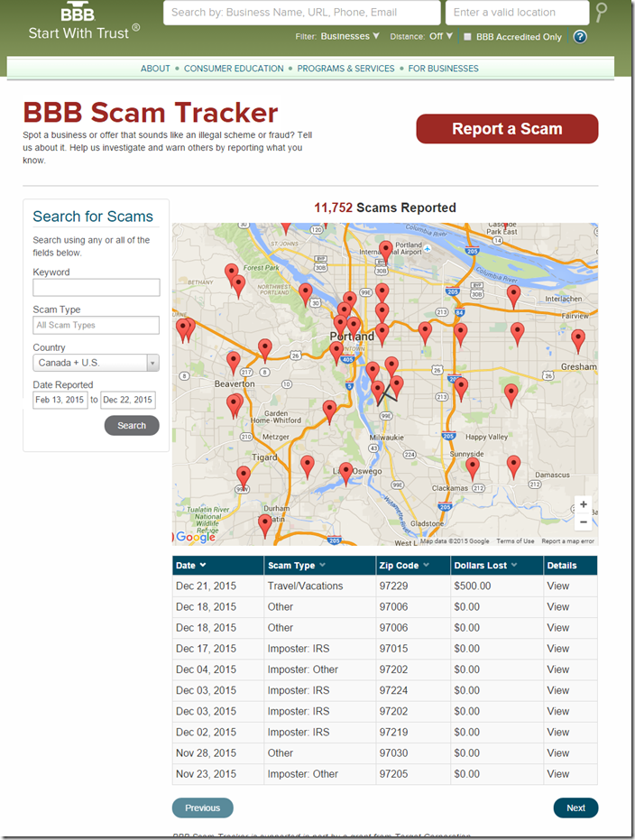Image resolution: width=635 pixels, height=840 pixels.
Task: Toggle BBB Accredited Only checkbox
Action: pos(467,36)
